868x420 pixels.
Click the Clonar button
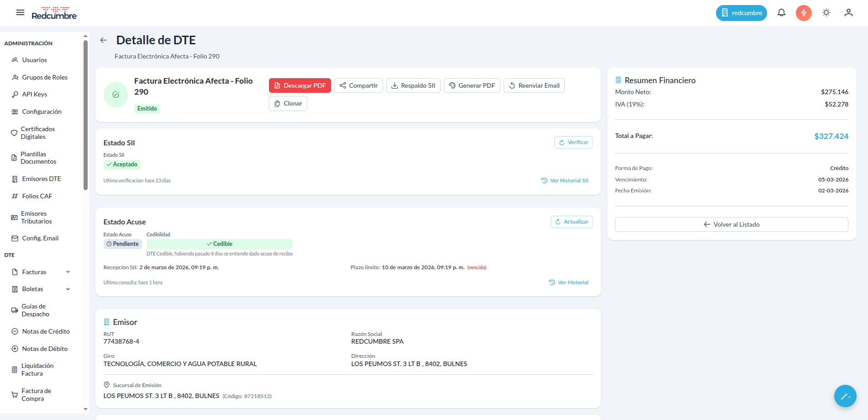click(288, 104)
